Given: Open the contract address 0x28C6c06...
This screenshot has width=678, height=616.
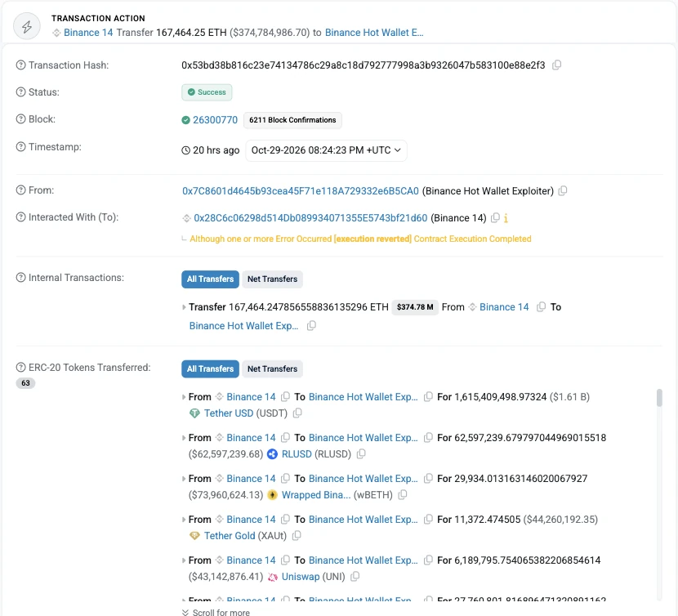Looking at the screenshot, I should 310,218.
